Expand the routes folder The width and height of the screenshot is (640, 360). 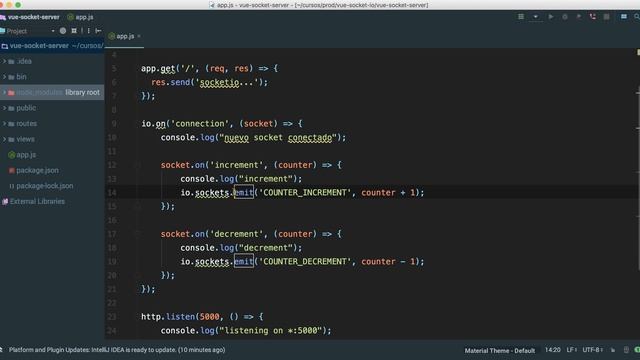[4, 124]
